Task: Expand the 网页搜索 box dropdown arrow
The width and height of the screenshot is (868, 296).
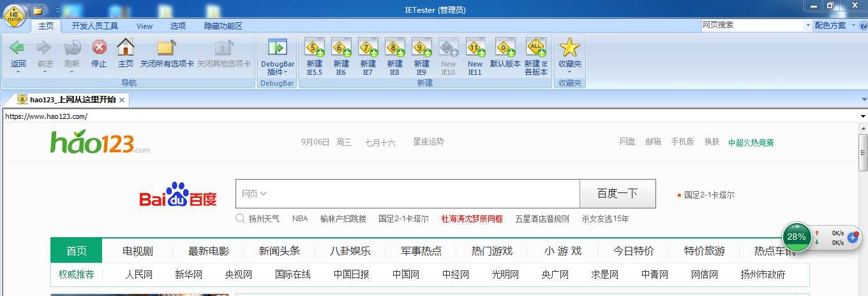Action: click(807, 26)
